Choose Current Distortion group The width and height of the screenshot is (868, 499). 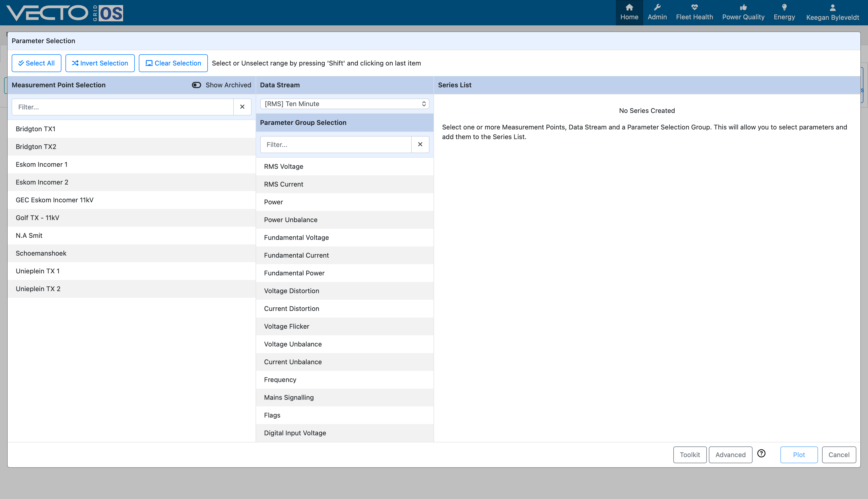345,309
